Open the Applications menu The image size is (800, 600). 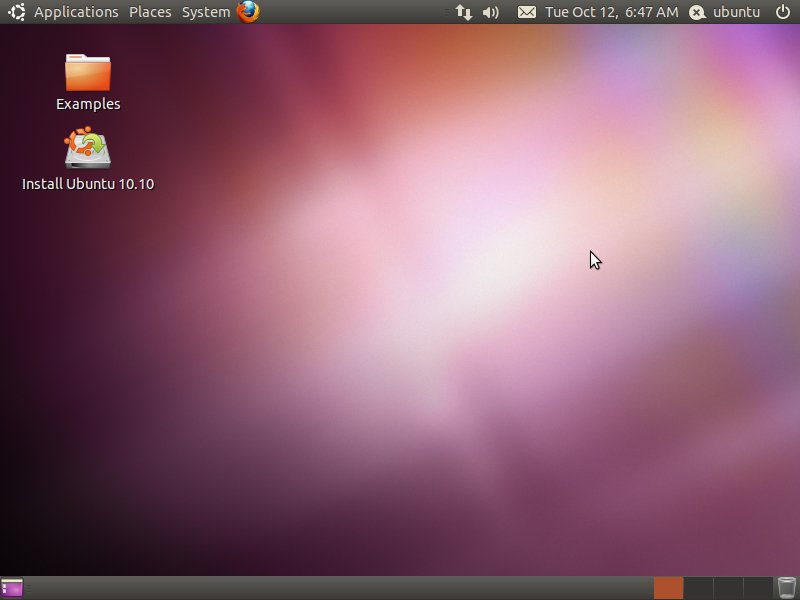pyautogui.click(x=76, y=12)
